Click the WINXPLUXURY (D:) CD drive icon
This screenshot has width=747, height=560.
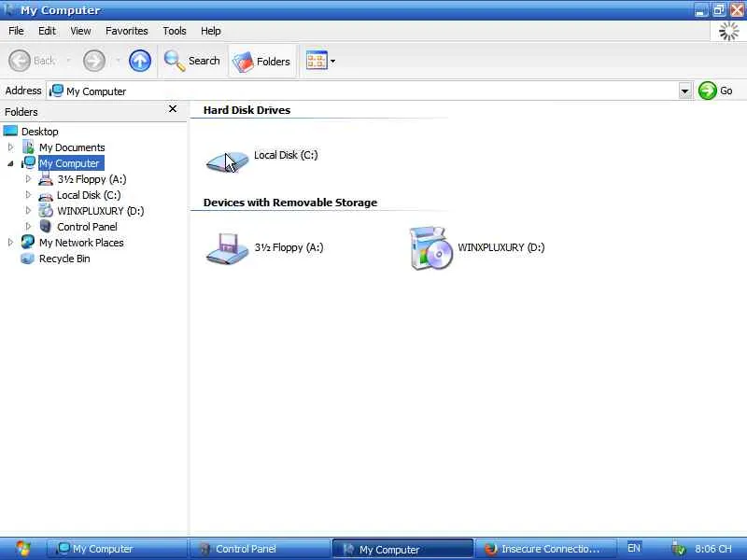(430, 248)
